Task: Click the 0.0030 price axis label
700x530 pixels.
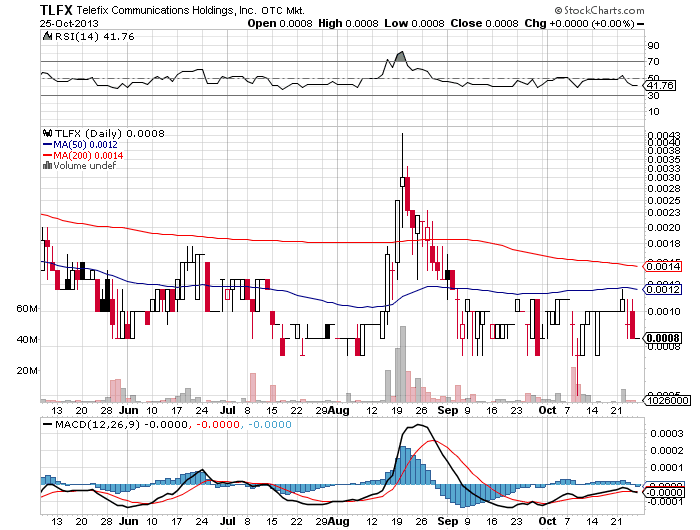Action: tap(663, 178)
